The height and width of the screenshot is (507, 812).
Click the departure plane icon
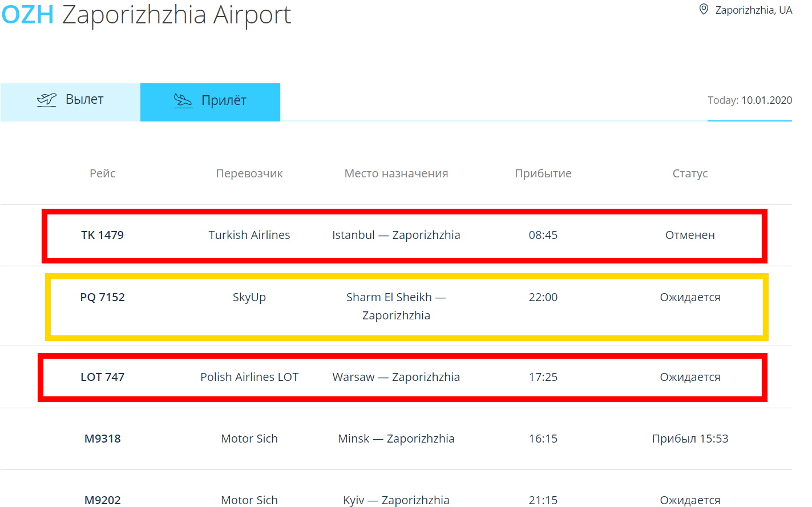[47, 100]
